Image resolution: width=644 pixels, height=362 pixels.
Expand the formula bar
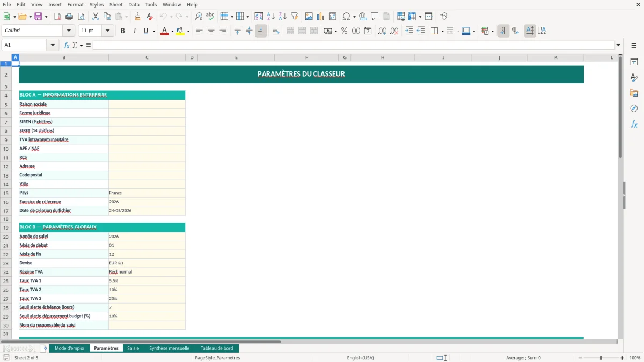[618, 45]
